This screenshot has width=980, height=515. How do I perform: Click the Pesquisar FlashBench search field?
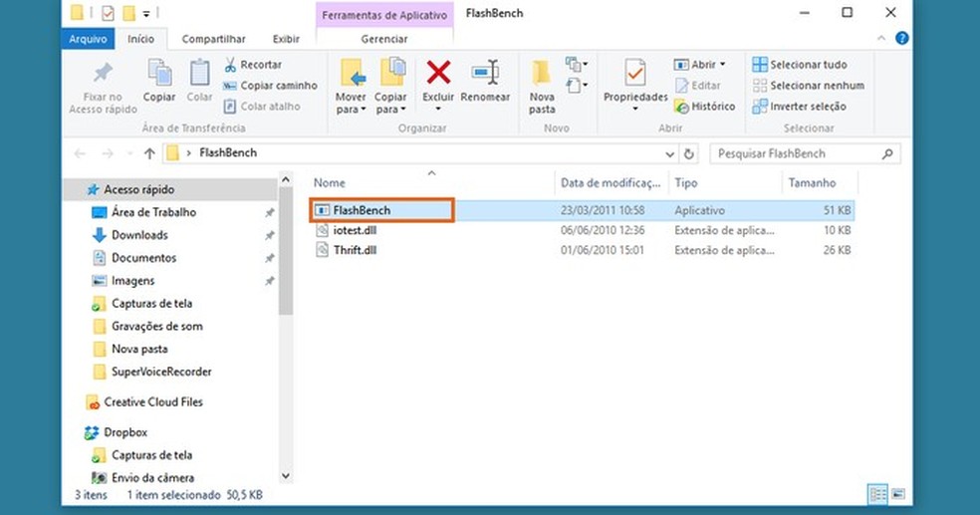click(805, 153)
